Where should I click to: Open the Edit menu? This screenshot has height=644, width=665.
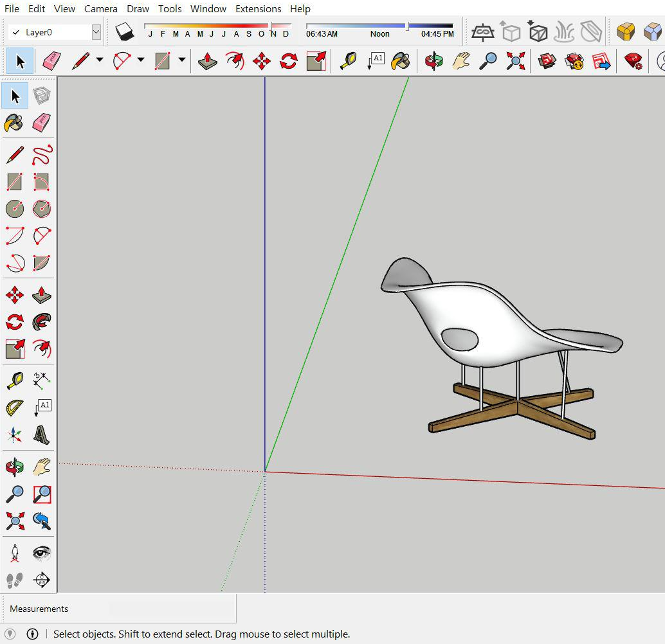(37, 8)
